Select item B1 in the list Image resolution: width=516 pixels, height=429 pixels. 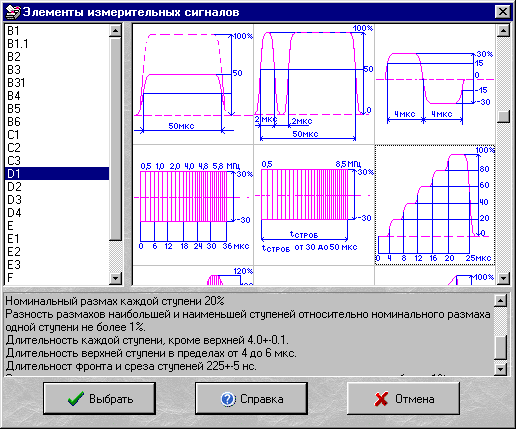tap(57, 31)
